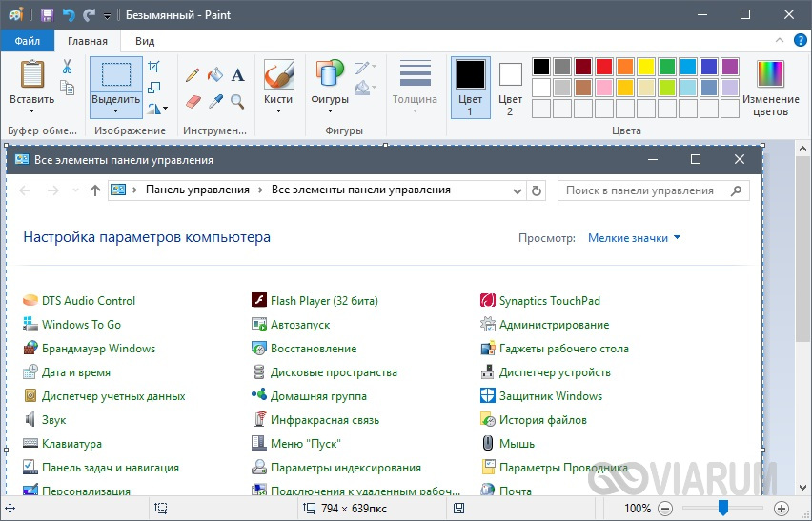Click the Paint vertical scrollbar down arrow
The width and height of the screenshot is (812, 521).
point(802,488)
